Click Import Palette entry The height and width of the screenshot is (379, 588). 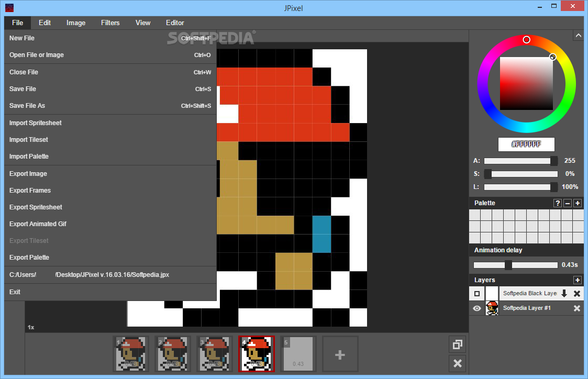coord(110,157)
